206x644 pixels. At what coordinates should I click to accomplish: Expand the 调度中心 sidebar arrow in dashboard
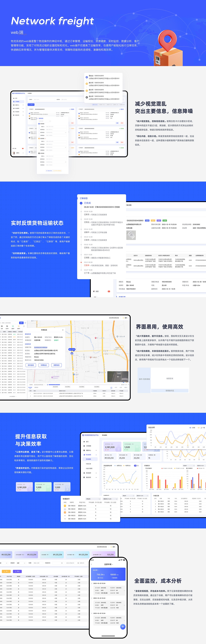(x=97, y=450)
